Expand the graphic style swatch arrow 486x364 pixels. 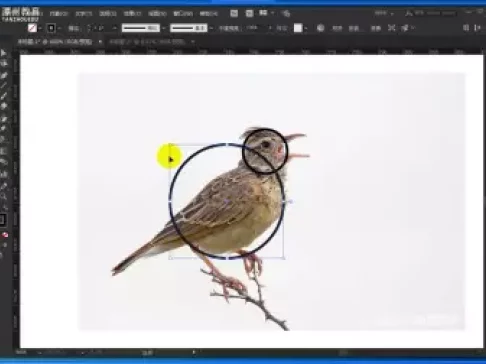pyautogui.click(x=306, y=28)
